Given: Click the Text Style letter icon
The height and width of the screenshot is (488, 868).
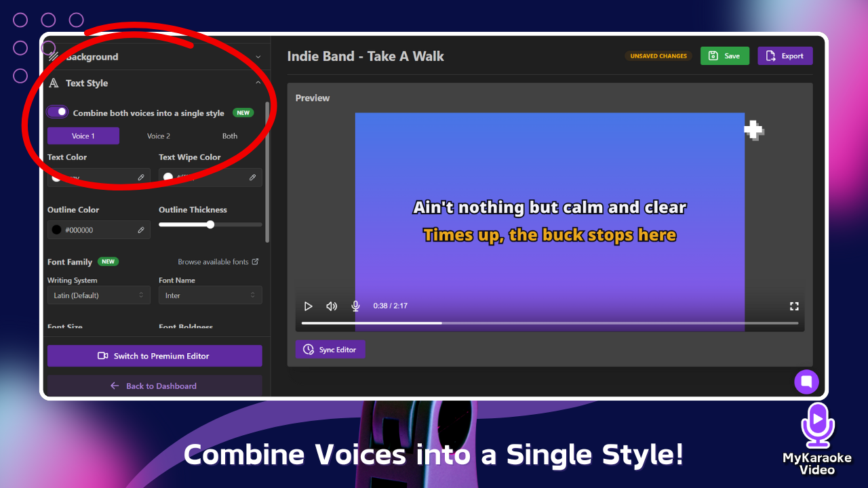Looking at the screenshot, I should [54, 83].
